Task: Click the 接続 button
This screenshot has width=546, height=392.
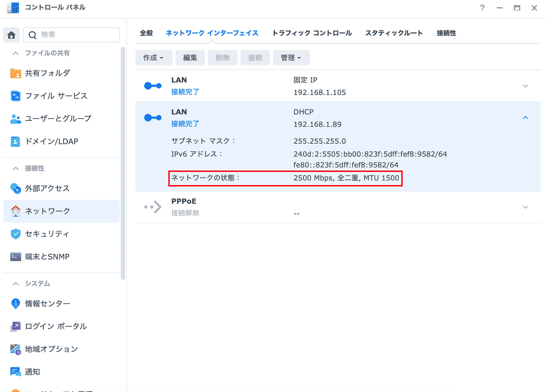Action: [255, 58]
